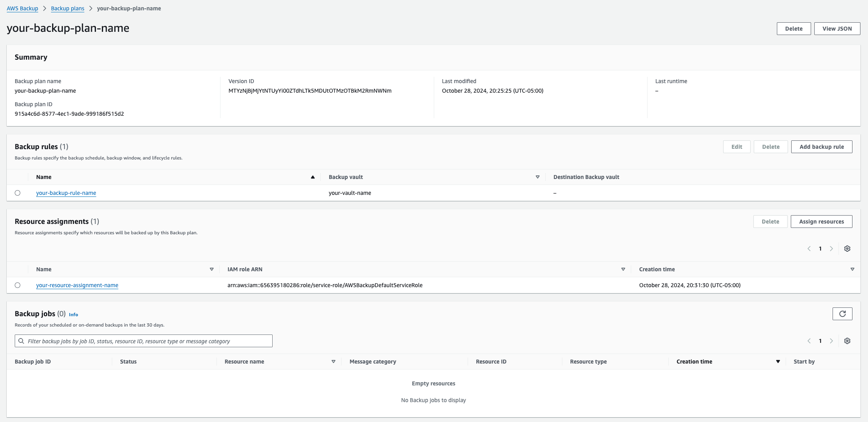Go to previous page of Backup jobs

point(809,341)
